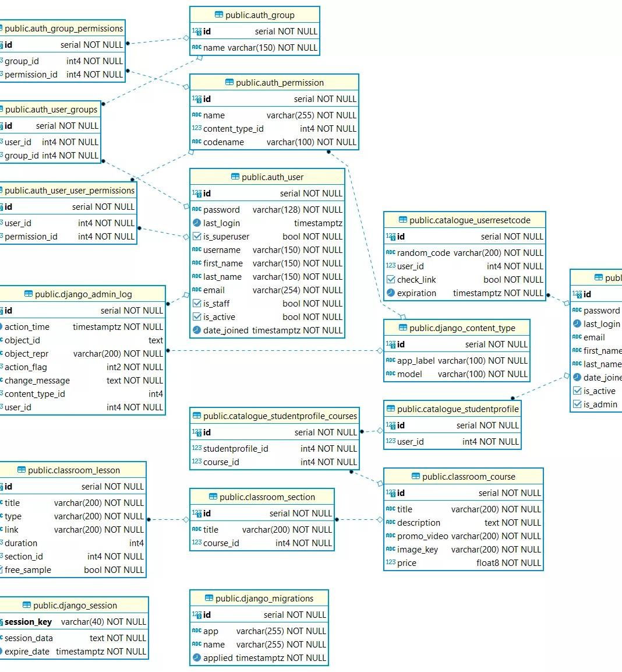Click the checkbox icon next to check_link column
Viewport: 622px width, 672px height.
click(390, 279)
